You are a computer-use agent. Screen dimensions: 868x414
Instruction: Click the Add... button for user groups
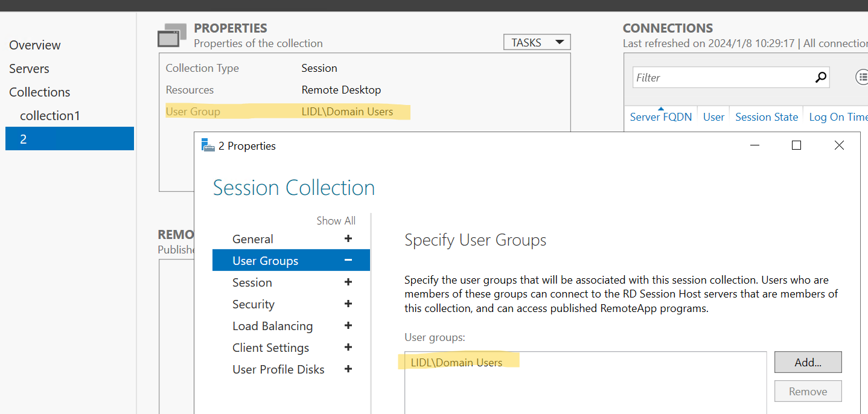pos(808,362)
